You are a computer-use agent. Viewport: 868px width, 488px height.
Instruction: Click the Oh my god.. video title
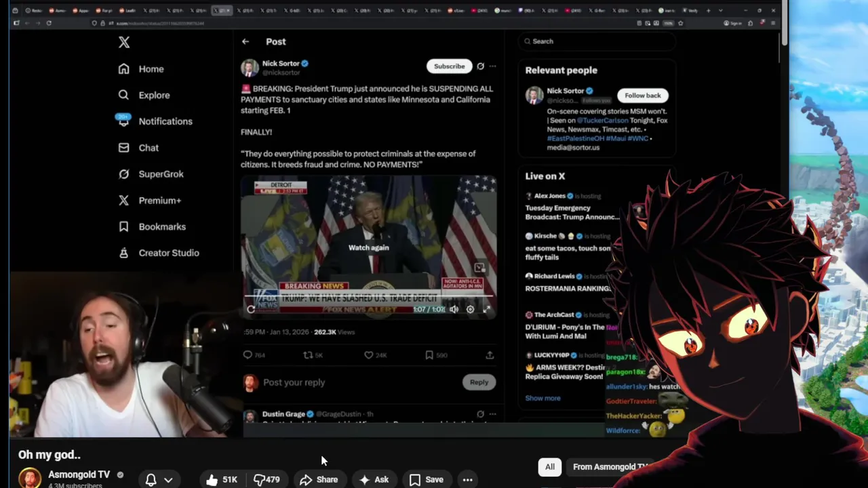[x=50, y=455]
